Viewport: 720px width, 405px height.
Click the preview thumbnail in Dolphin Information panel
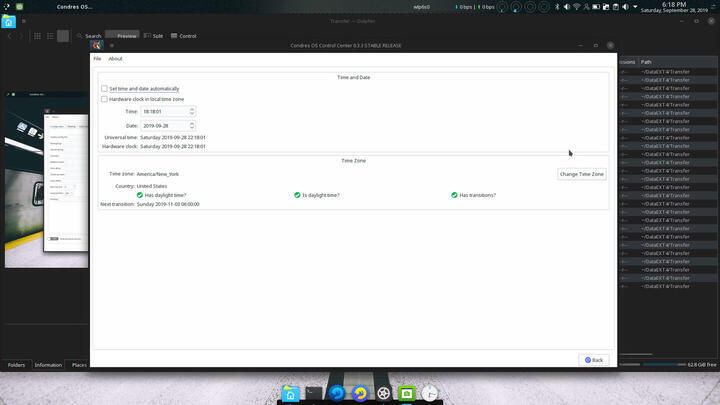coord(46,179)
